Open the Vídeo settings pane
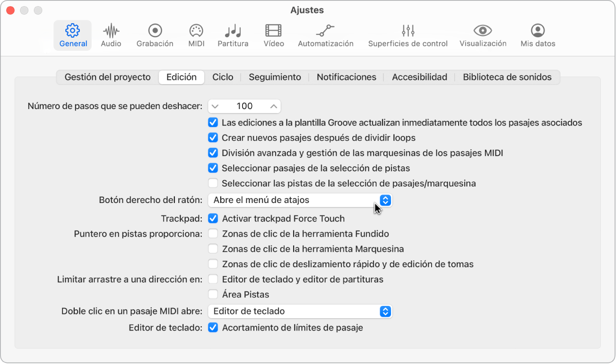 click(274, 35)
